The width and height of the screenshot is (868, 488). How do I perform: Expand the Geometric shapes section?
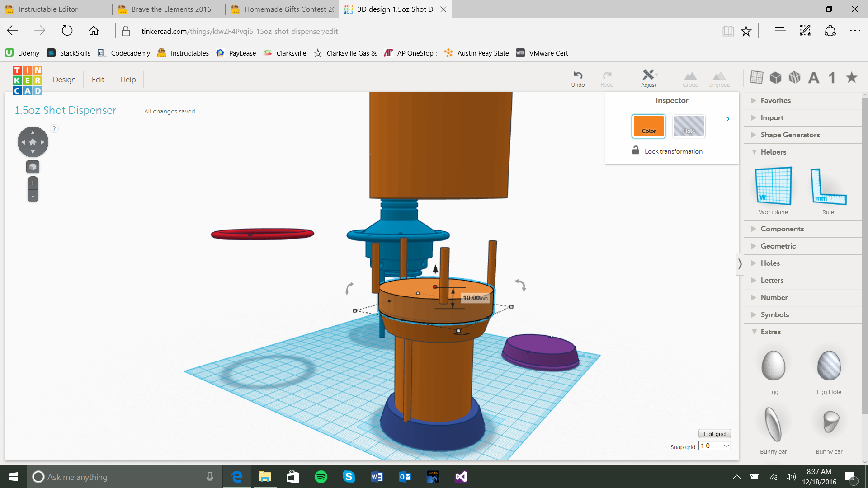(x=778, y=246)
